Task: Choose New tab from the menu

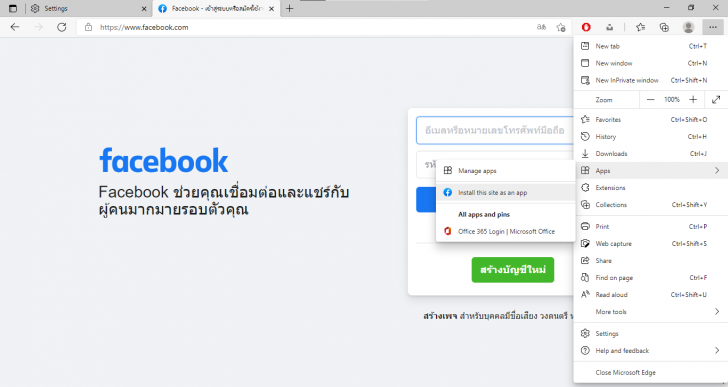Action: coord(650,46)
